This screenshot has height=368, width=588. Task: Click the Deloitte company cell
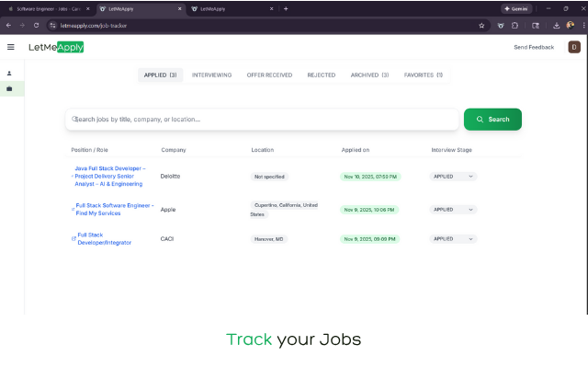[x=170, y=176]
